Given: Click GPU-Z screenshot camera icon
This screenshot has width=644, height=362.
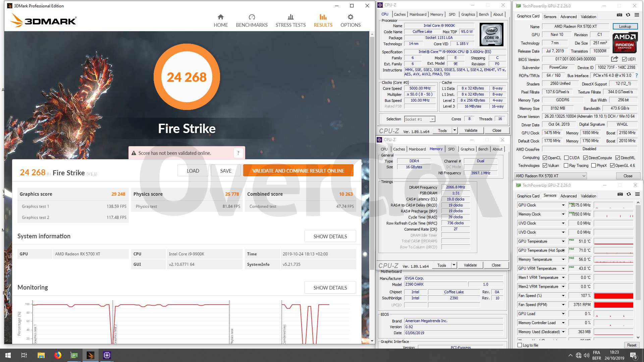Looking at the screenshot, I should [x=620, y=15].
